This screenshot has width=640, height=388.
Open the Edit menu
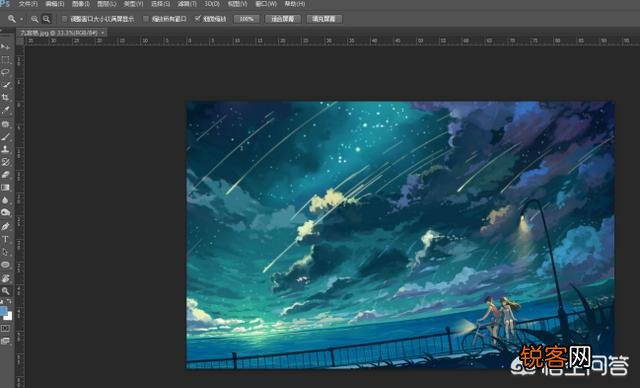tap(55, 4)
